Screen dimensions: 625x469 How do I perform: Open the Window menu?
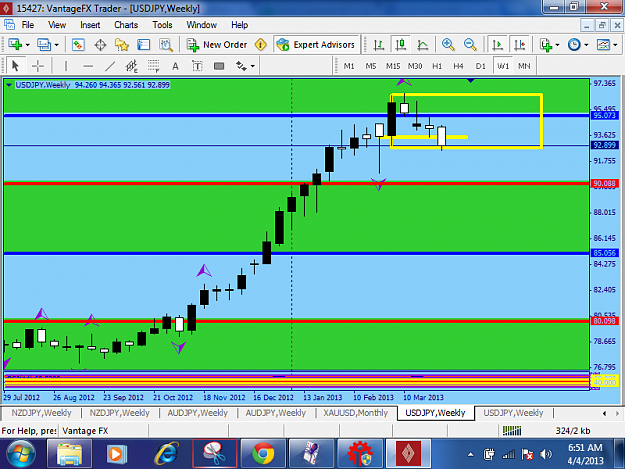(202, 25)
